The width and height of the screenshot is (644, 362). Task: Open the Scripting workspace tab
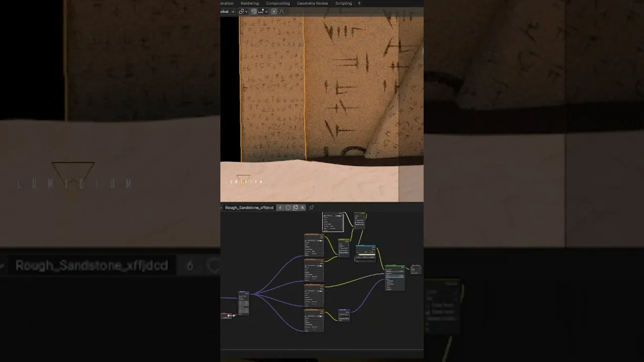pyautogui.click(x=344, y=4)
